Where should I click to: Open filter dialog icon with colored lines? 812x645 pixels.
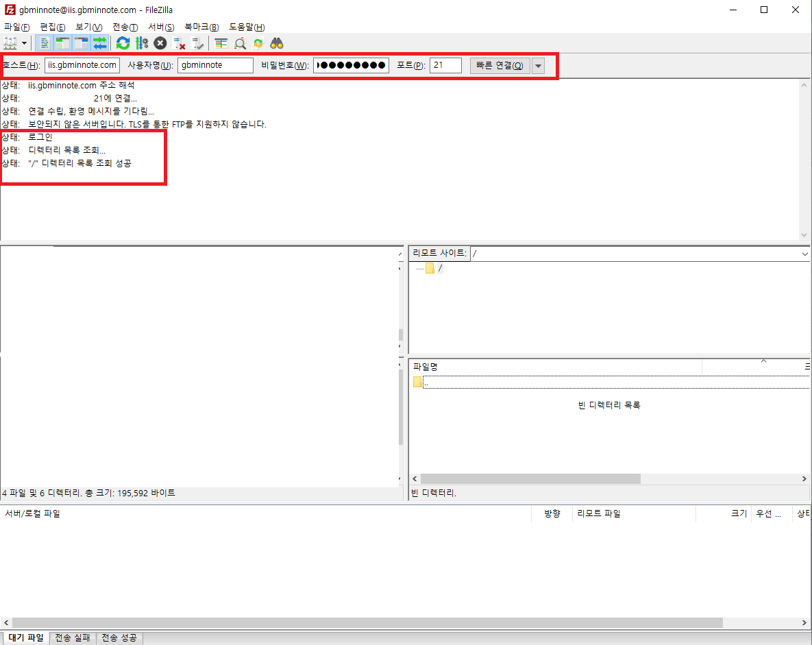pos(221,43)
